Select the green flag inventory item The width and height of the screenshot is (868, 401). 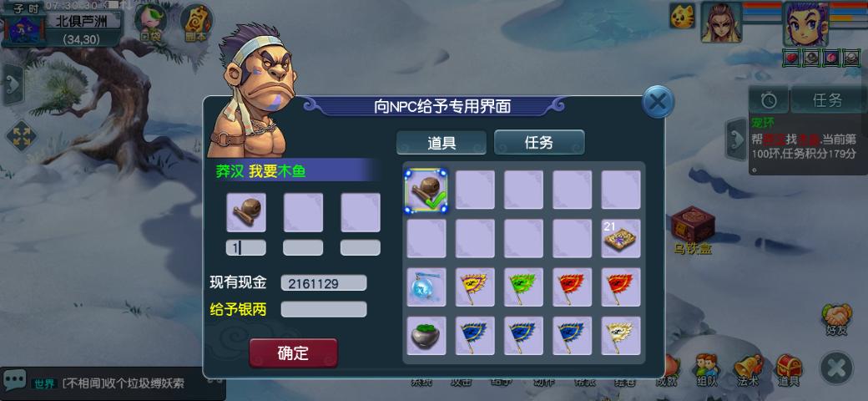click(523, 287)
